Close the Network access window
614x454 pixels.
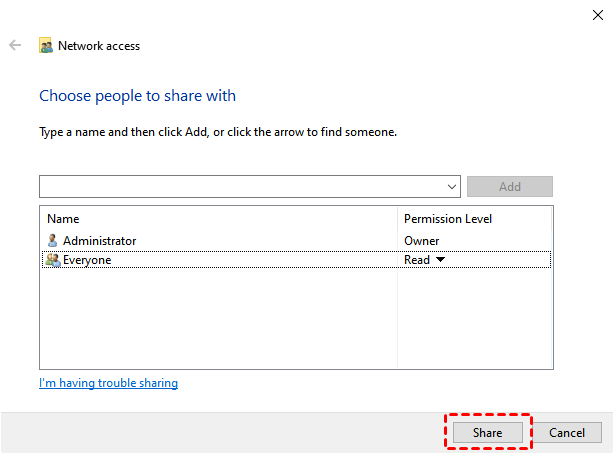click(x=597, y=14)
